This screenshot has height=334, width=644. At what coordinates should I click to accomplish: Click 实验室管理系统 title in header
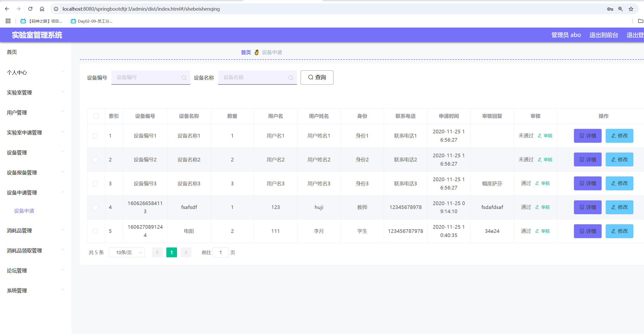37,35
